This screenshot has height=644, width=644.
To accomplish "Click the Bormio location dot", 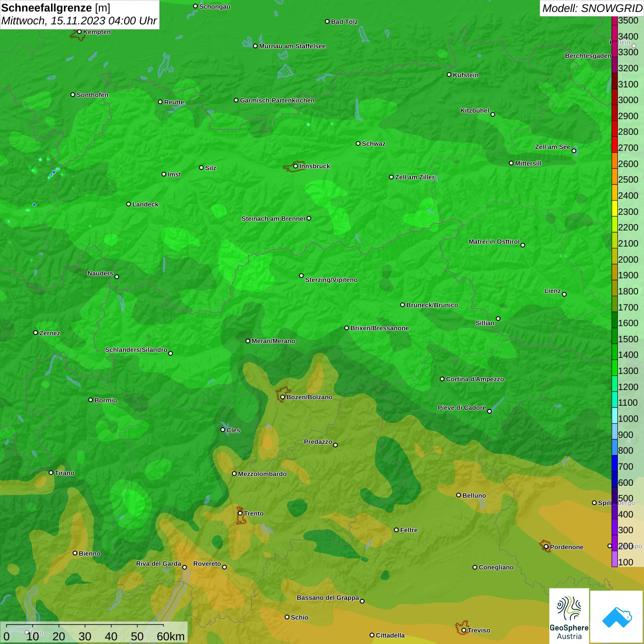I will click(91, 400).
